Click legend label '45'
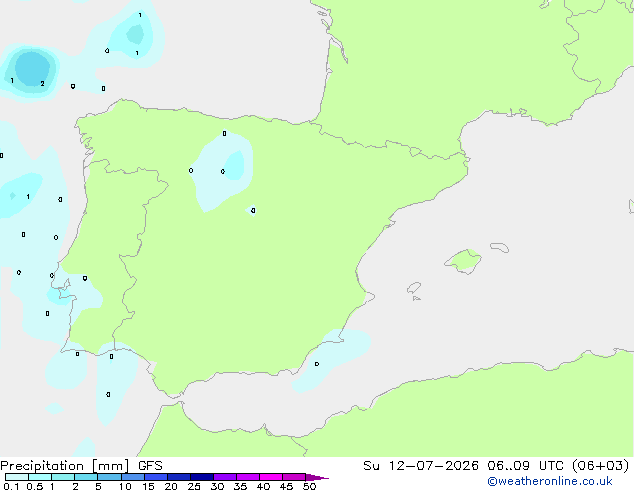Screen dimensions: 634x490 click(x=286, y=486)
